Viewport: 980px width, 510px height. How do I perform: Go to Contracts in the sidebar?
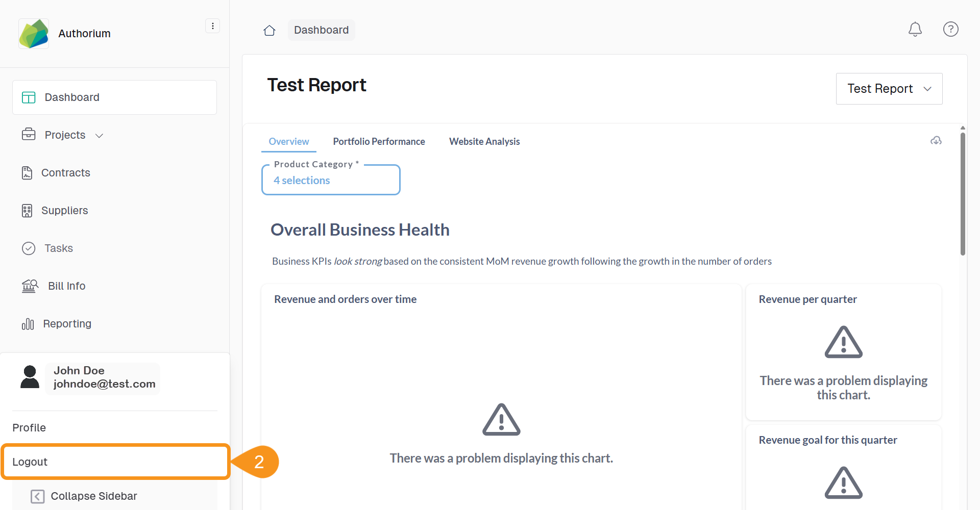[x=65, y=173]
